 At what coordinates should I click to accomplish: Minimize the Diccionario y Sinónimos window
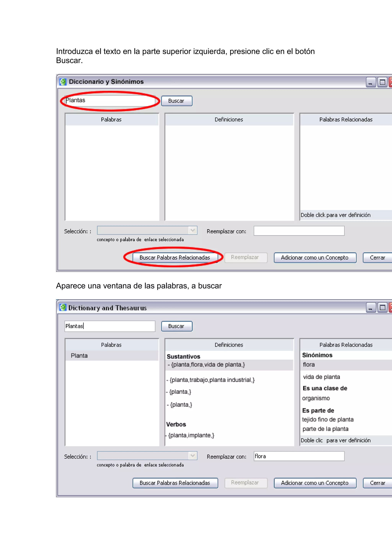click(371, 82)
